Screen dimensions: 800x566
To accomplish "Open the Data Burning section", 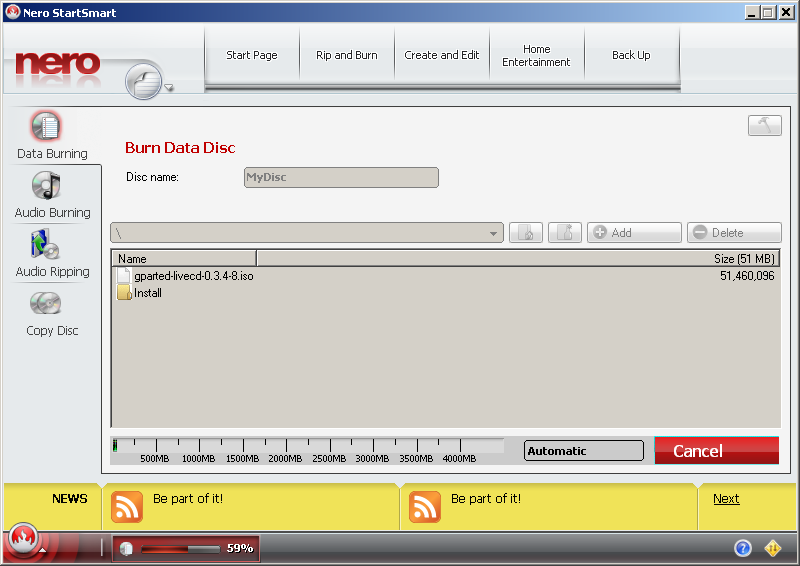I will (52, 135).
